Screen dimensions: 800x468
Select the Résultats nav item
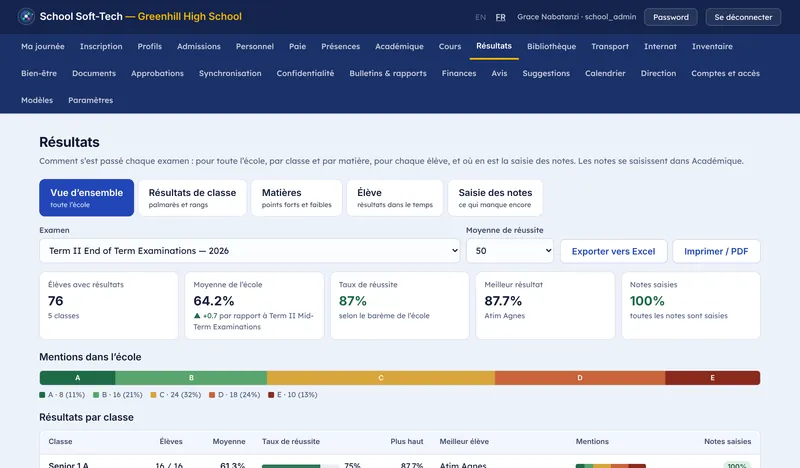(x=494, y=46)
